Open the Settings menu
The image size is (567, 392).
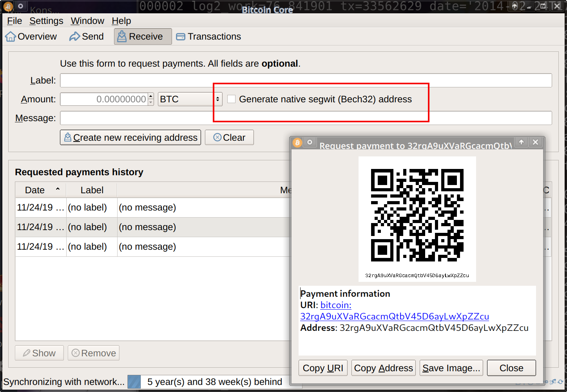(46, 21)
